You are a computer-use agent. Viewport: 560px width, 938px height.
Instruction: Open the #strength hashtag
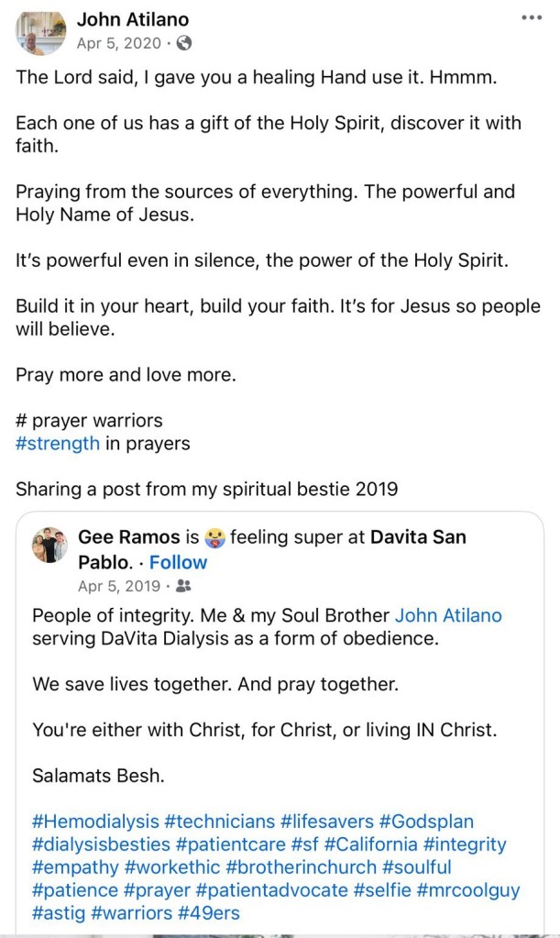pyautogui.click(x=58, y=444)
